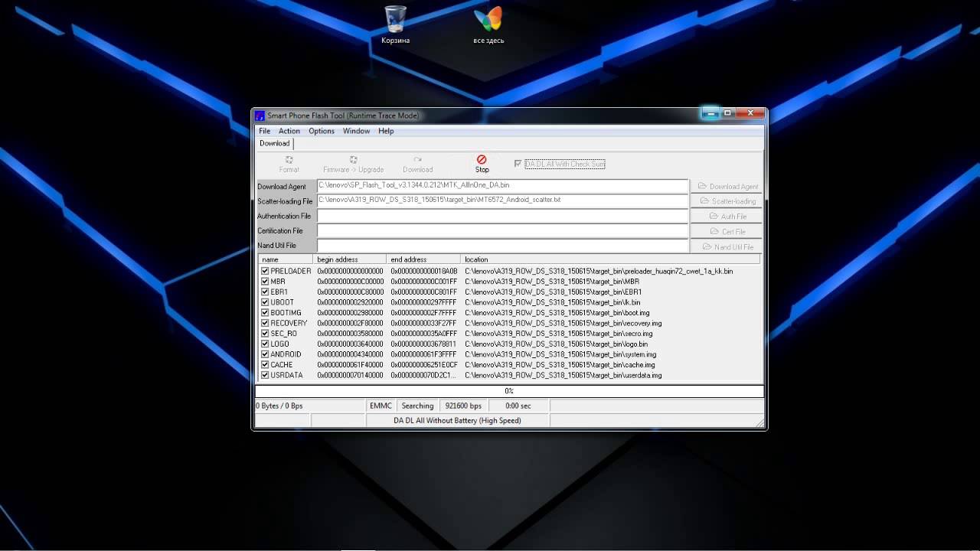Click PRELOADER end address 0x000000000018A0B
The height and width of the screenshot is (551, 980).
424,271
